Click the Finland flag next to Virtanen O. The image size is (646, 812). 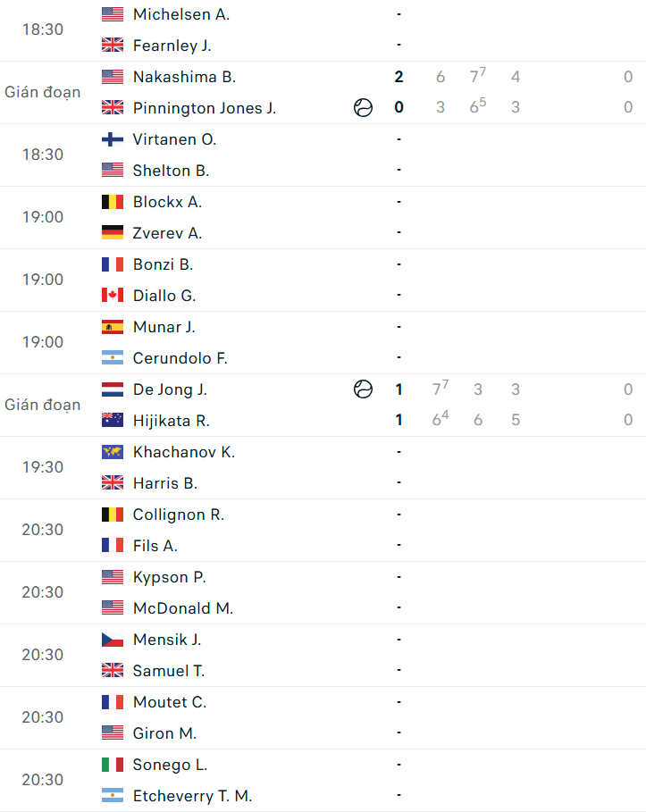coord(113,139)
